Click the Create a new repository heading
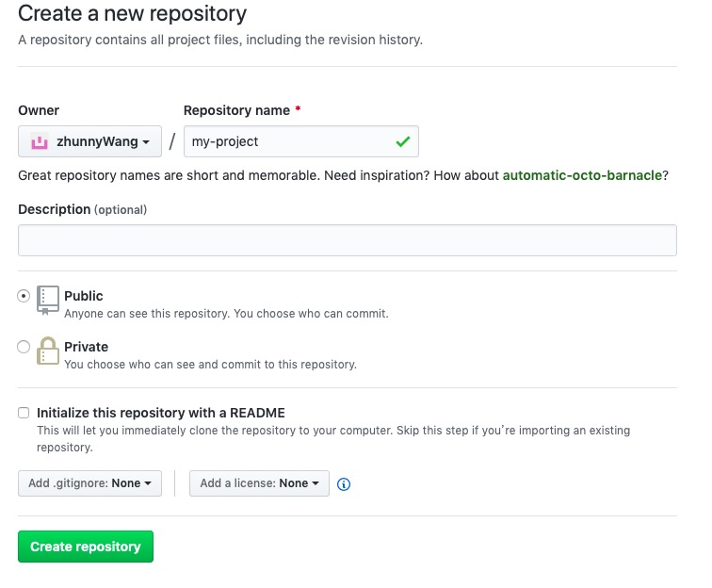This screenshot has width=712, height=588. pyautogui.click(x=133, y=14)
